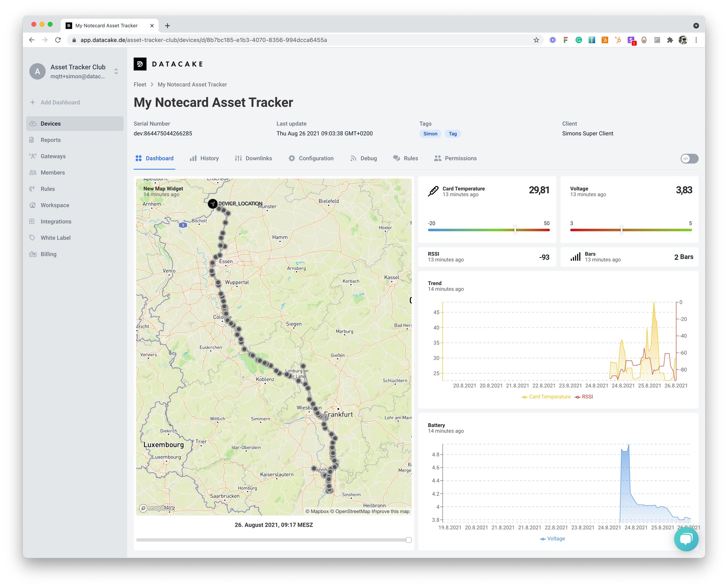Select the Simon tag

pyautogui.click(x=430, y=134)
